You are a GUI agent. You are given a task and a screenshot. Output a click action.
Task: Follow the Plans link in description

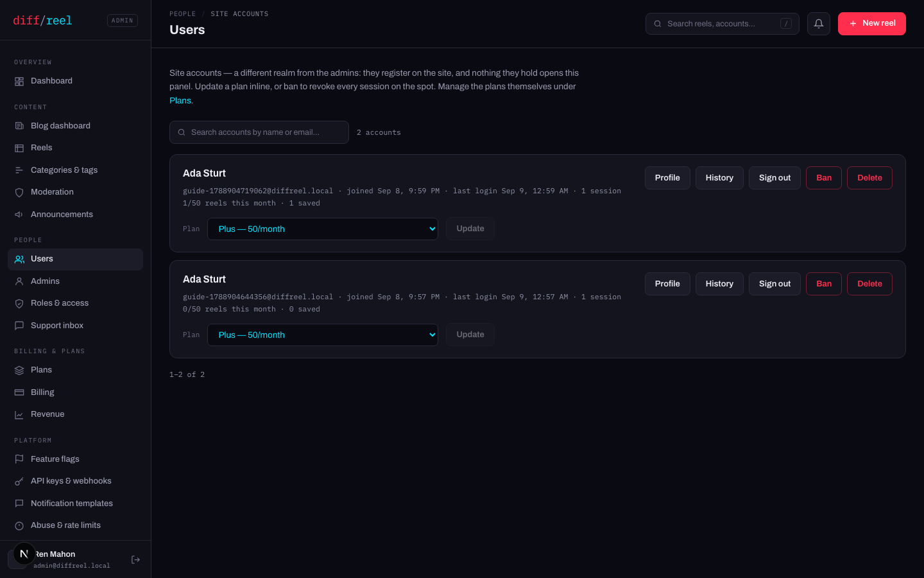click(181, 101)
